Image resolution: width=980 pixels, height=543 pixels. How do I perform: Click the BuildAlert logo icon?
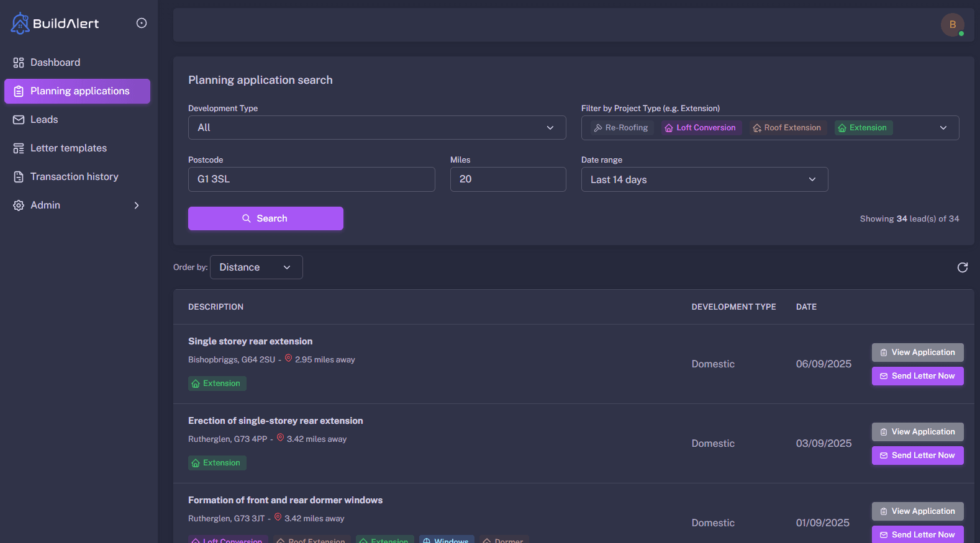click(x=20, y=24)
